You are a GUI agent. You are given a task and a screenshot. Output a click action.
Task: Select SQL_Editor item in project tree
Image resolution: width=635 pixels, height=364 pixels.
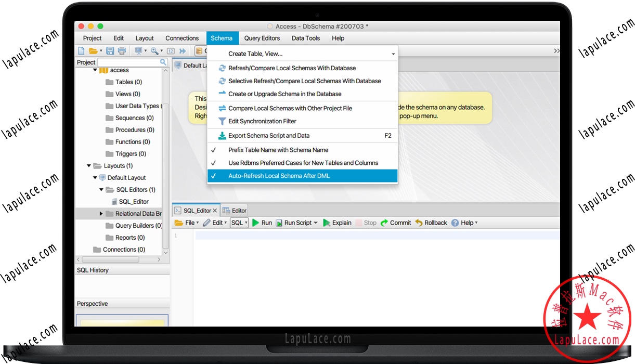click(x=134, y=202)
